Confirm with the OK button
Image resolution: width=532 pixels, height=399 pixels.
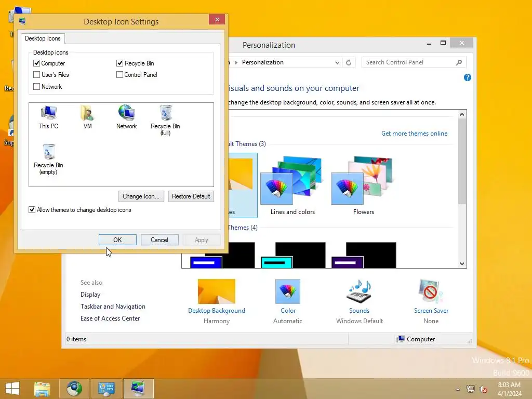point(117,240)
